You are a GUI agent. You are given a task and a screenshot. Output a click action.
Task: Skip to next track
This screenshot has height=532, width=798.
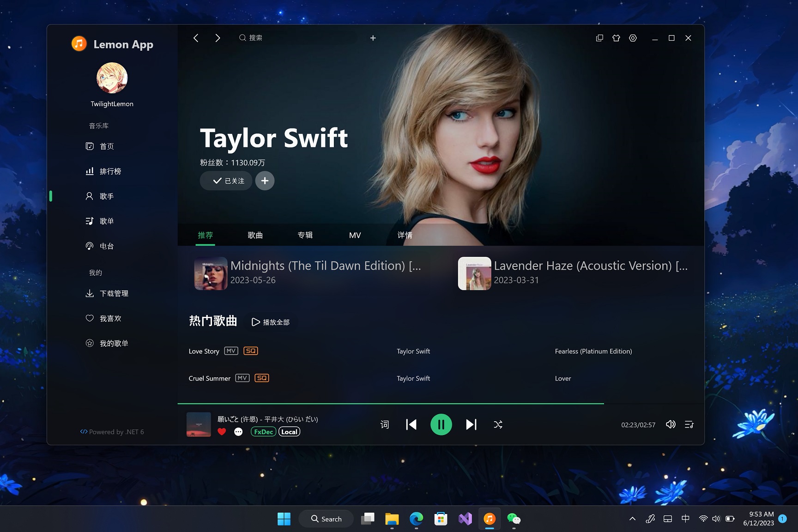[x=471, y=424]
